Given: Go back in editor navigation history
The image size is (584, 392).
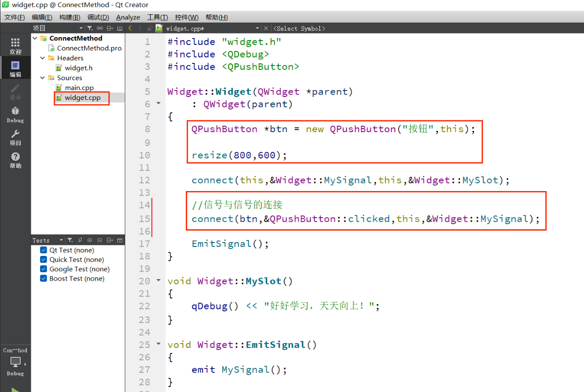Looking at the screenshot, I should 130,28.
